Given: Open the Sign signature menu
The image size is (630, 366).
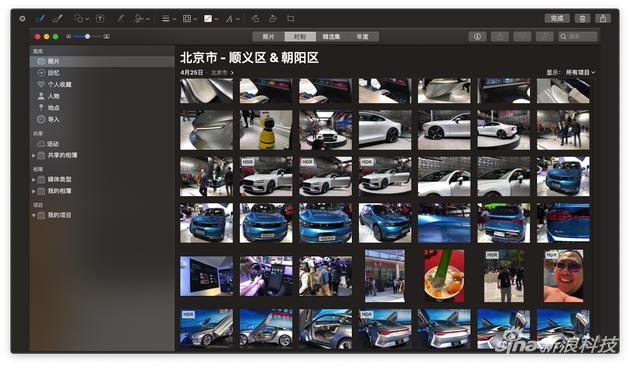Looking at the screenshot, I should point(142,18).
